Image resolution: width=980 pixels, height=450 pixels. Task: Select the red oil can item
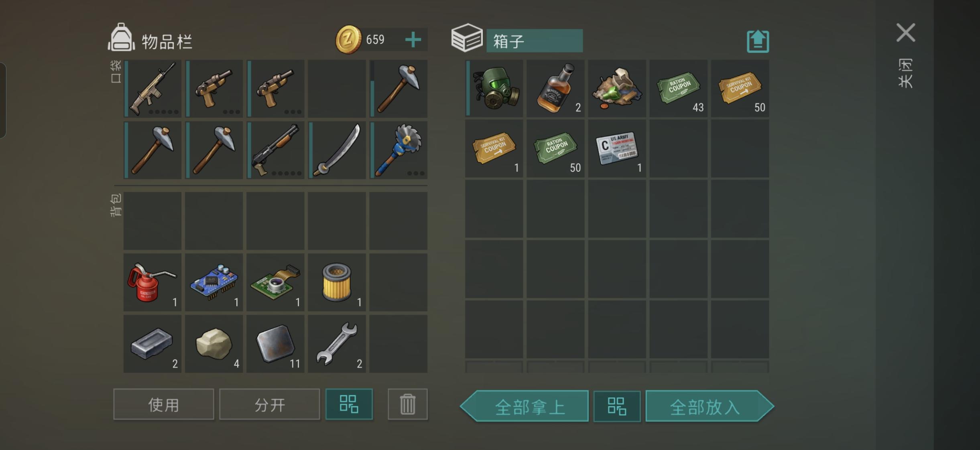(x=152, y=282)
